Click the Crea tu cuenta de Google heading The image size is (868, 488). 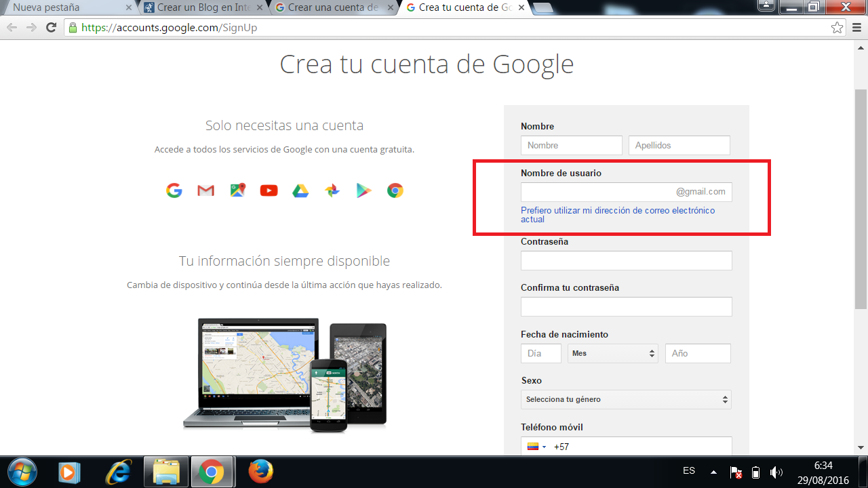pyautogui.click(x=427, y=64)
